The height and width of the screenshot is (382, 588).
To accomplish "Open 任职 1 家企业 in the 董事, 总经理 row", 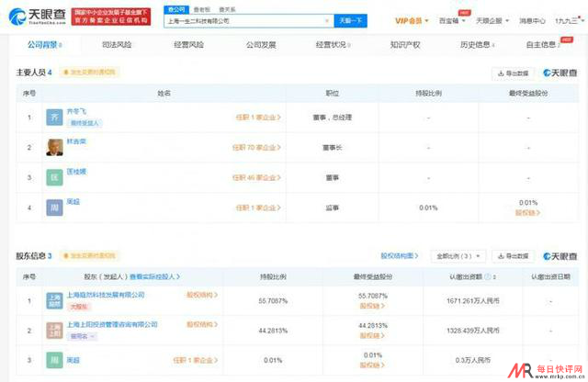I will (258, 118).
